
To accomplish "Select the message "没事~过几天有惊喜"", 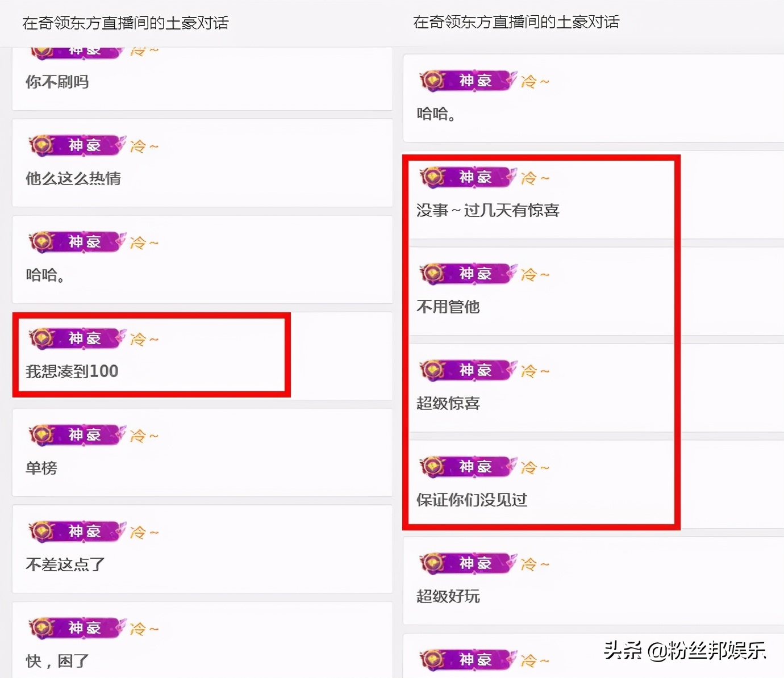I will click(x=487, y=210).
